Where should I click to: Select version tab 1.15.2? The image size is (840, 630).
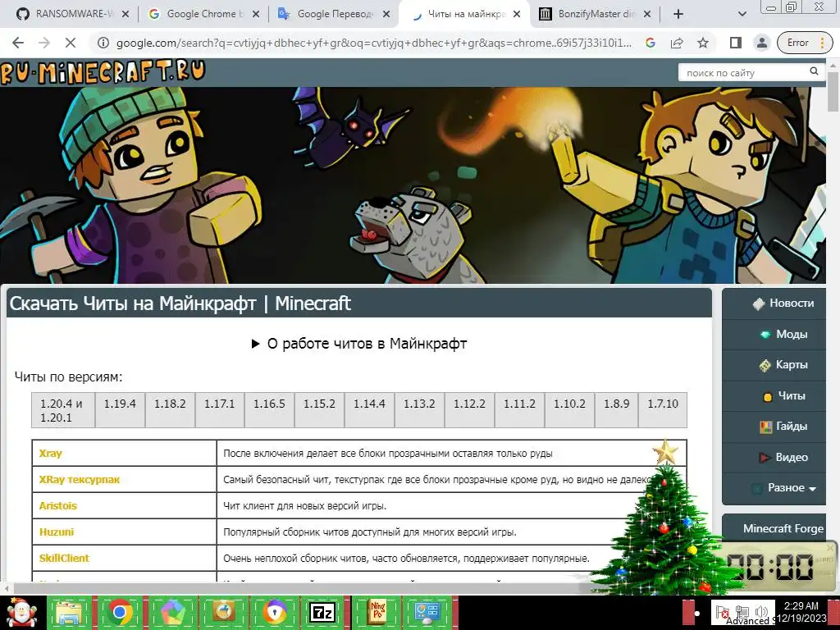click(319, 410)
